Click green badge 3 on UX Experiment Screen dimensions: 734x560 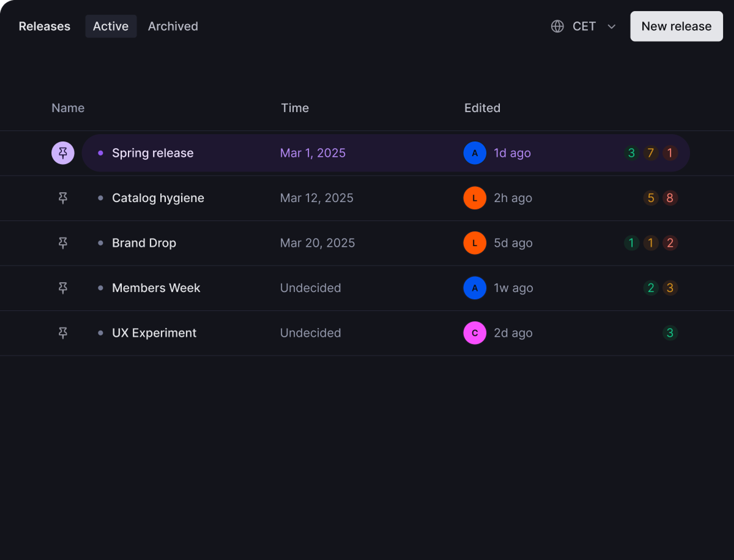click(670, 333)
